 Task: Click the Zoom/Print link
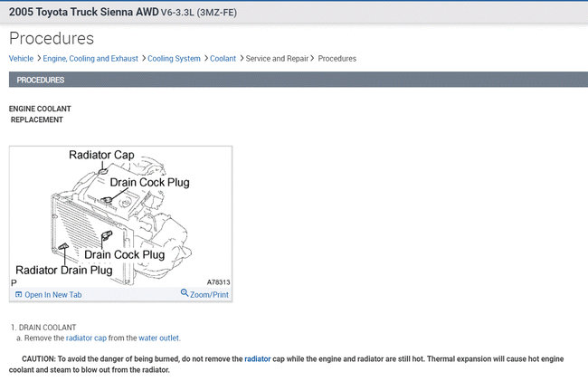pos(209,295)
